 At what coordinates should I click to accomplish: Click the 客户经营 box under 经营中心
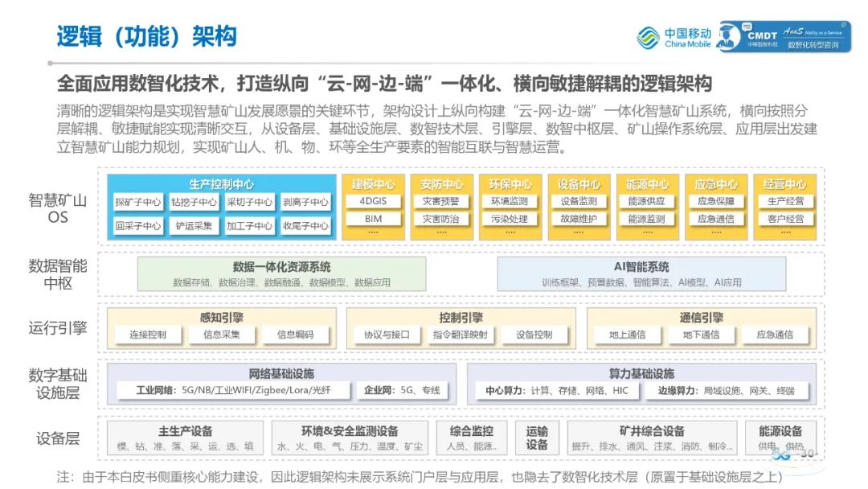[785, 219]
